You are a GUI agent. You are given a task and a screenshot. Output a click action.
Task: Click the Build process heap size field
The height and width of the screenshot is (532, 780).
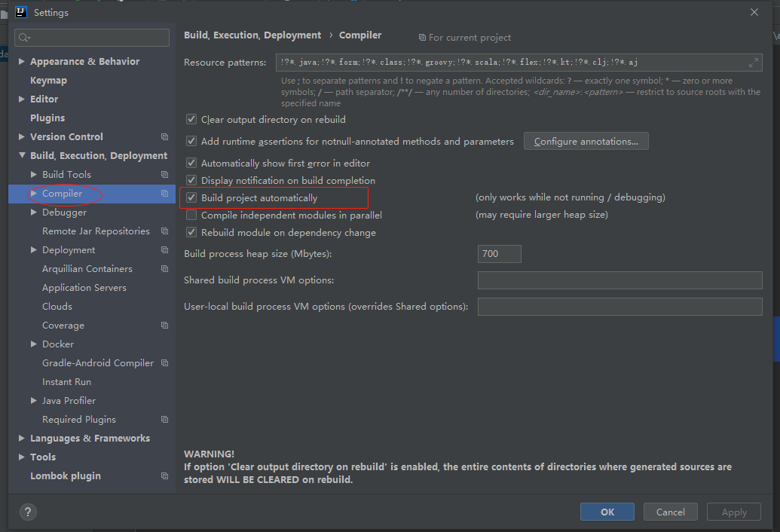coord(499,254)
